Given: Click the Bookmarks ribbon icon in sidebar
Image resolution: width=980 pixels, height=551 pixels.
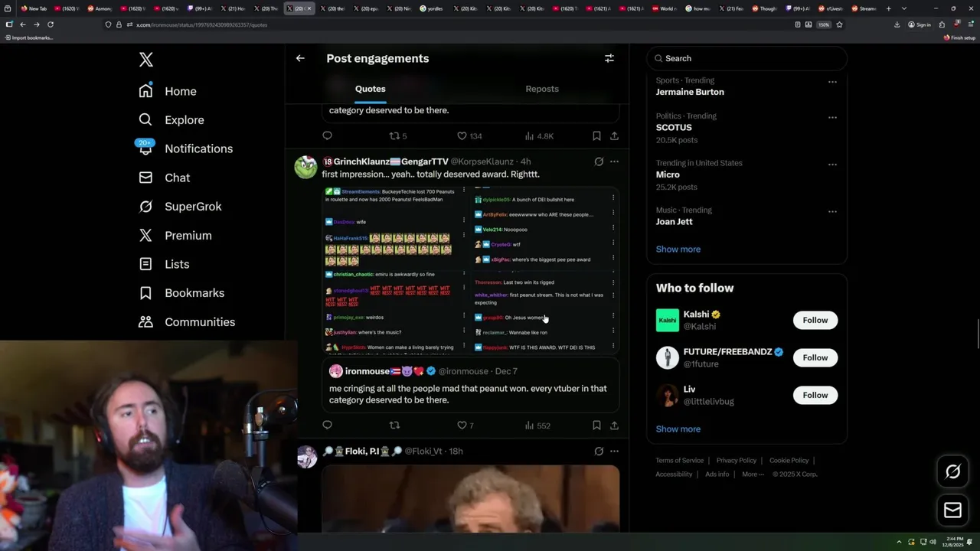Looking at the screenshot, I should point(145,293).
